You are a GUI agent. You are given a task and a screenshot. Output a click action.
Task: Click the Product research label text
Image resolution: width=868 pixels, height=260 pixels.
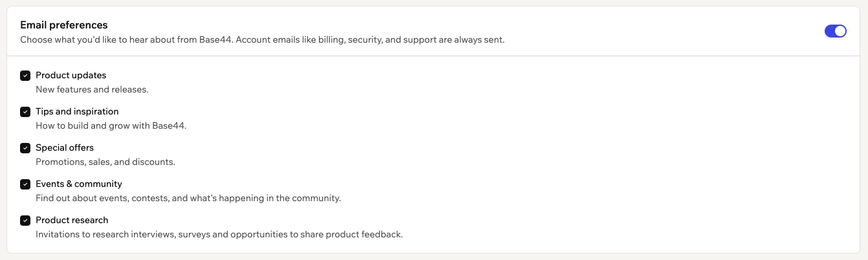click(72, 221)
